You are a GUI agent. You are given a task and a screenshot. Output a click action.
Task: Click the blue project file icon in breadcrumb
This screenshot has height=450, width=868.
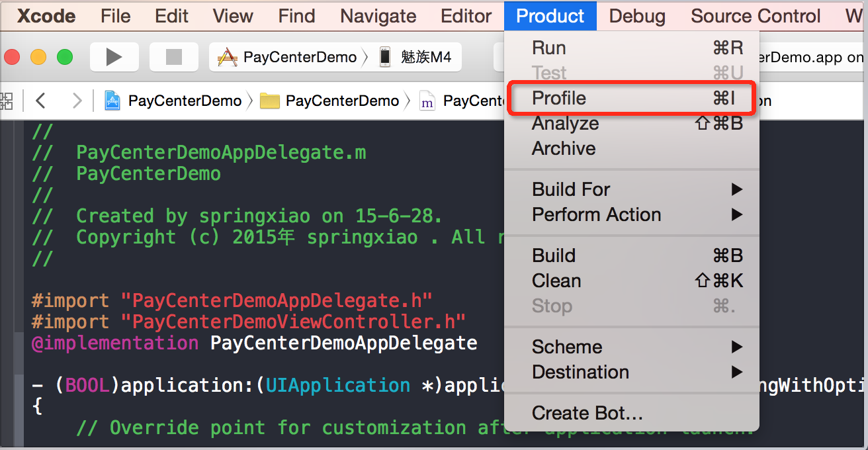tap(112, 101)
